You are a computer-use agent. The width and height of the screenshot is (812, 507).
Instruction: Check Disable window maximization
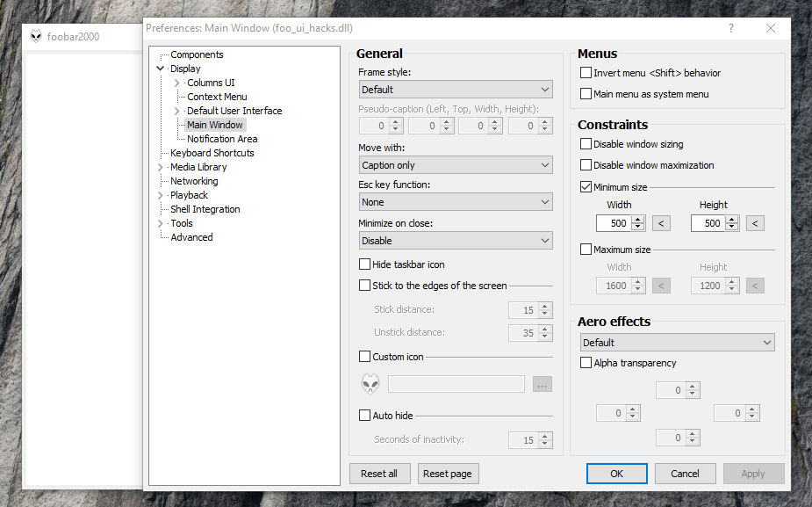586,165
